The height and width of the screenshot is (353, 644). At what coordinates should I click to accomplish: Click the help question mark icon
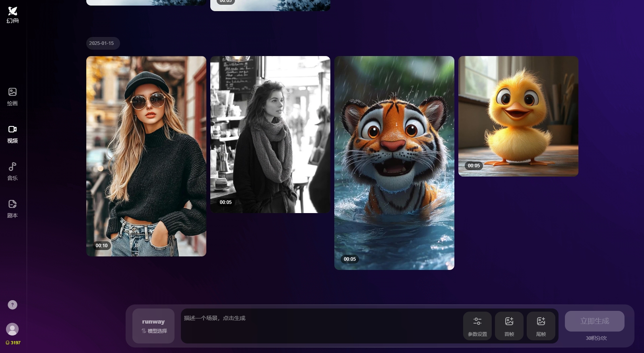(x=12, y=305)
